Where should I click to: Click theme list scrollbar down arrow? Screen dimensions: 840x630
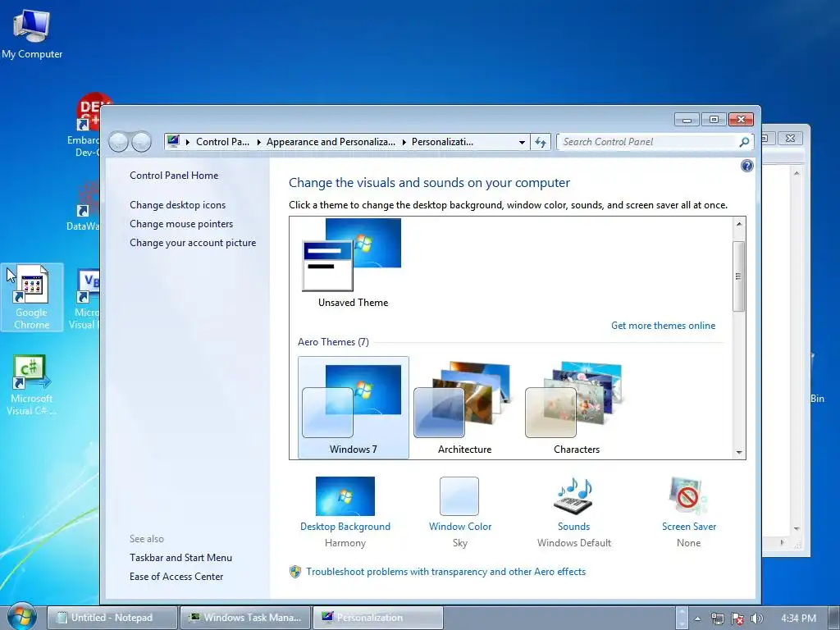[739, 452]
